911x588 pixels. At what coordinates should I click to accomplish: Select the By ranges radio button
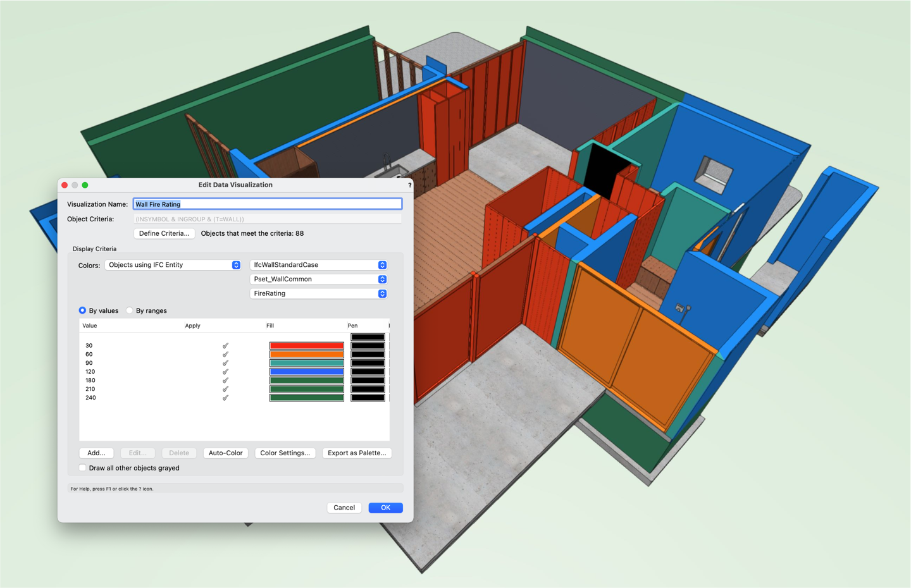(x=130, y=310)
